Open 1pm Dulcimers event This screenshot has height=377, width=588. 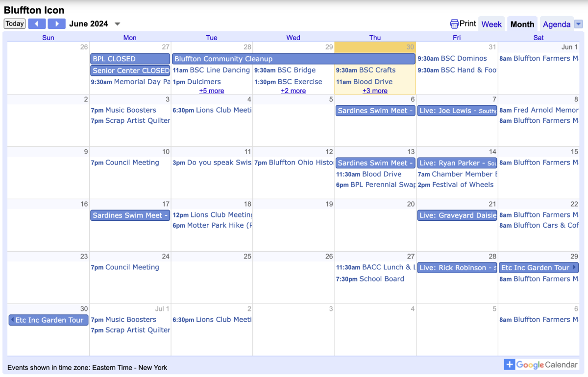click(197, 82)
